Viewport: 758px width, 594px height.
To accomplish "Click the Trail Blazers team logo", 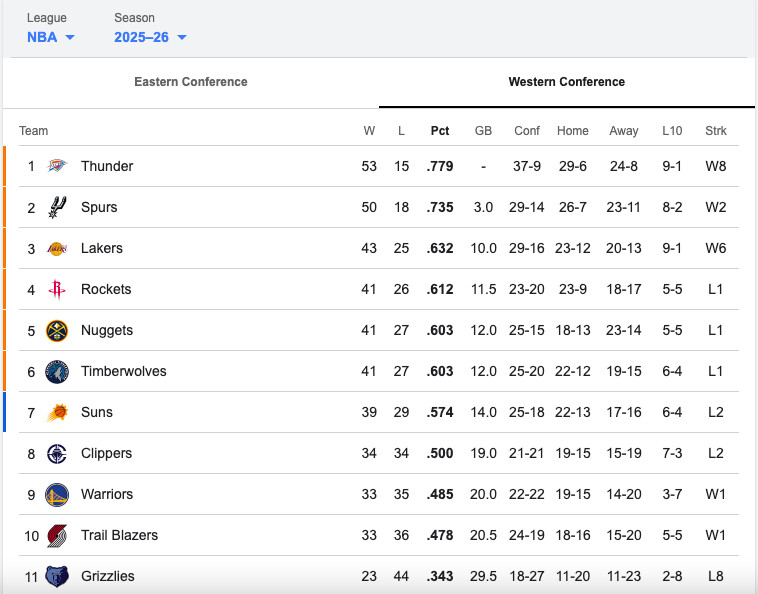I will [57, 535].
